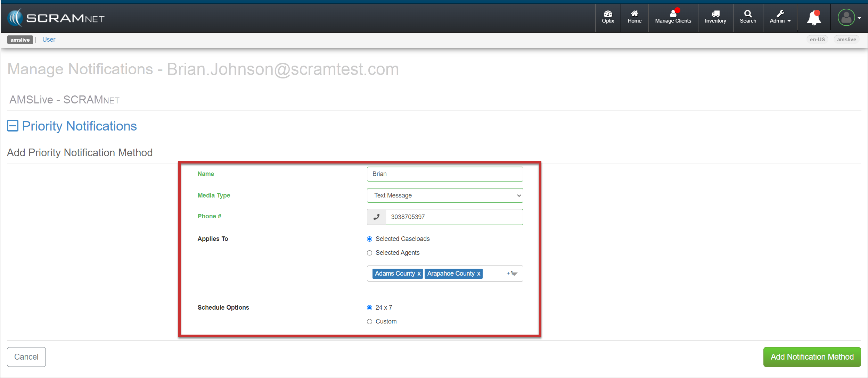Select the 24 x 7 schedule option
This screenshot has width=868, height=378.
tap(369, 308)
